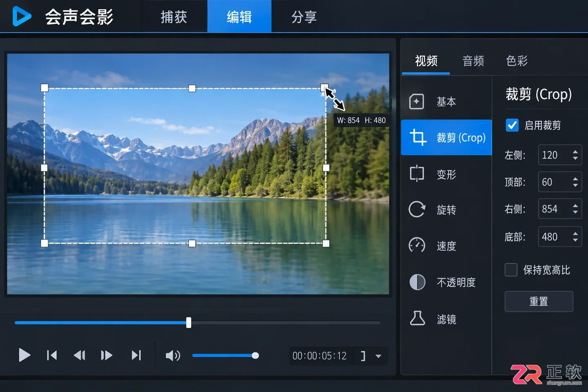Open the 旋转 rotate tool icon
Image resolution: width=588 pixels, height=392 pixels.
[x=417, y=209]
